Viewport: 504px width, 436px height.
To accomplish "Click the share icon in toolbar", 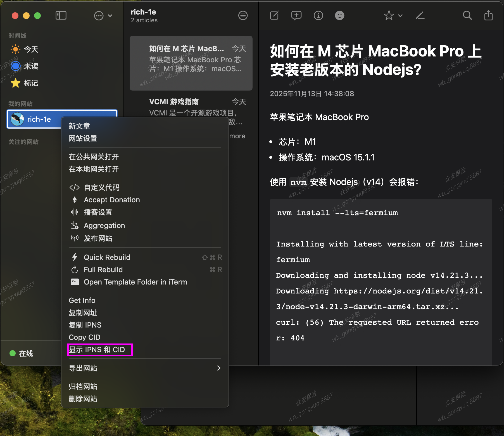I will [488, 15].
